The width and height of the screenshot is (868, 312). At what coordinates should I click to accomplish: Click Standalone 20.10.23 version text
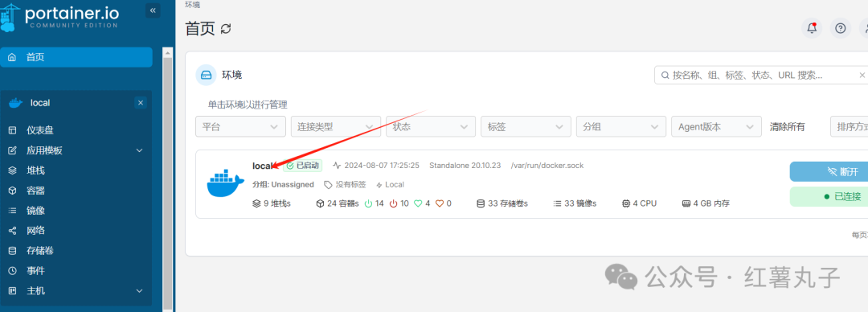click(x=465, y=166)
